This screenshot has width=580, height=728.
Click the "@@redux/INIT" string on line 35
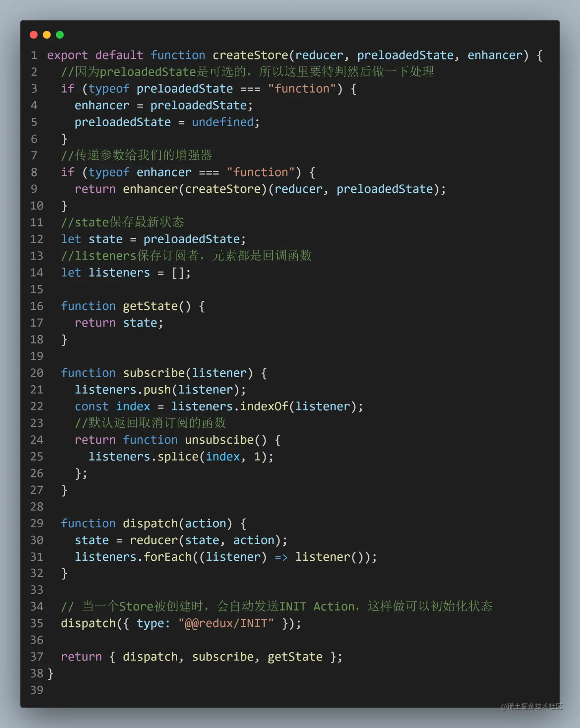pyautogui.click(x=226, y=623)
